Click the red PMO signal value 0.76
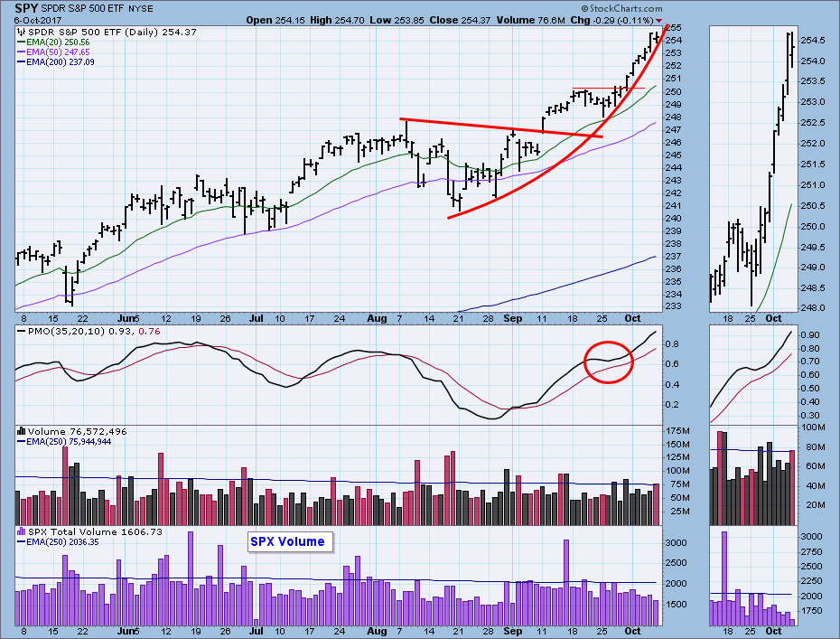The image size is (840, 639). (x=149, y=332)
